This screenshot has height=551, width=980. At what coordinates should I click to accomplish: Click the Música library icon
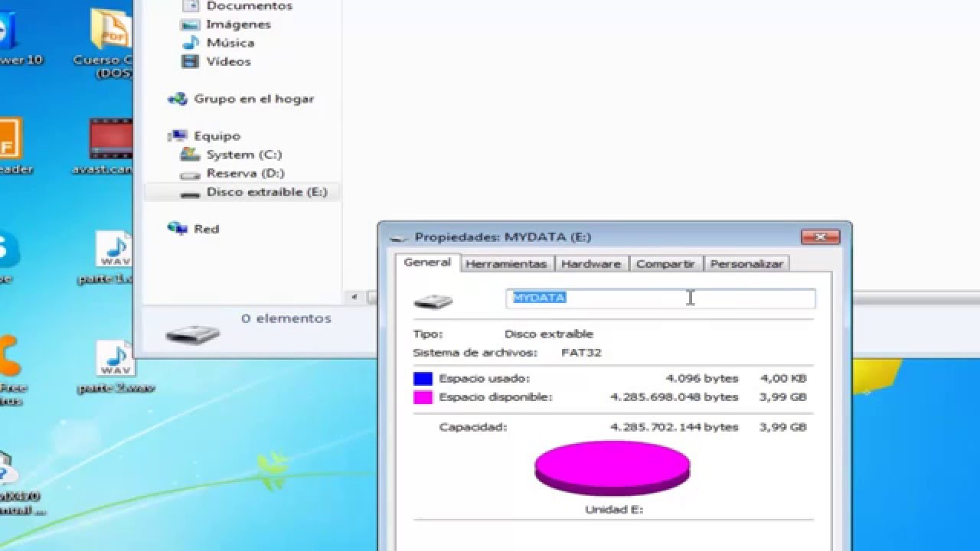190,43
